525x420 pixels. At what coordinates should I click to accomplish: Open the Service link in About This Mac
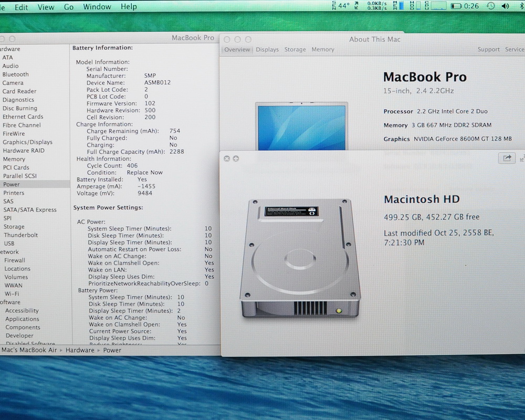coord(514,49)
